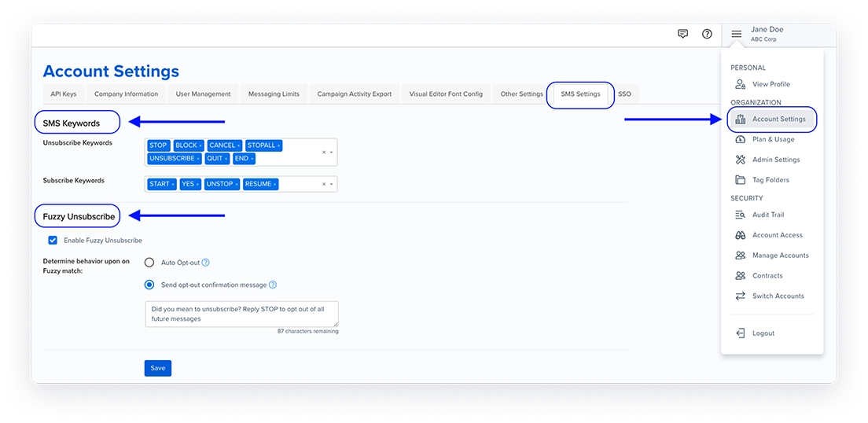Open the Messaging Limits tab
The image size is (868, 423).
(274, 94)
